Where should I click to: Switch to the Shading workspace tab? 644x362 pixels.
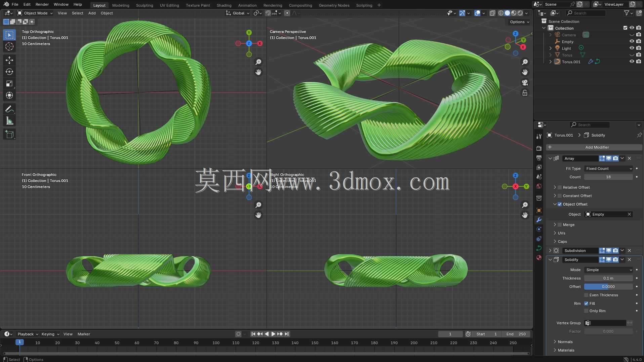(224, 5)
